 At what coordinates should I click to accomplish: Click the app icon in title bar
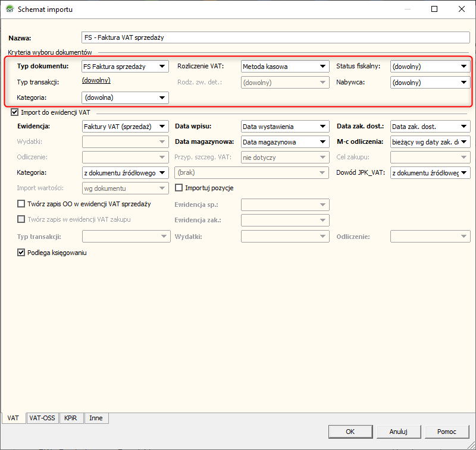(9, 10)
